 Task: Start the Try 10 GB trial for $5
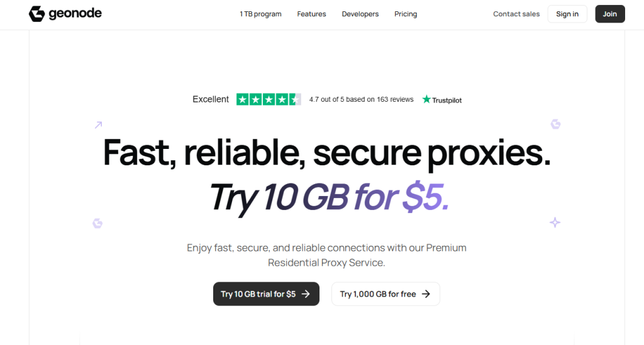(266, 293)
